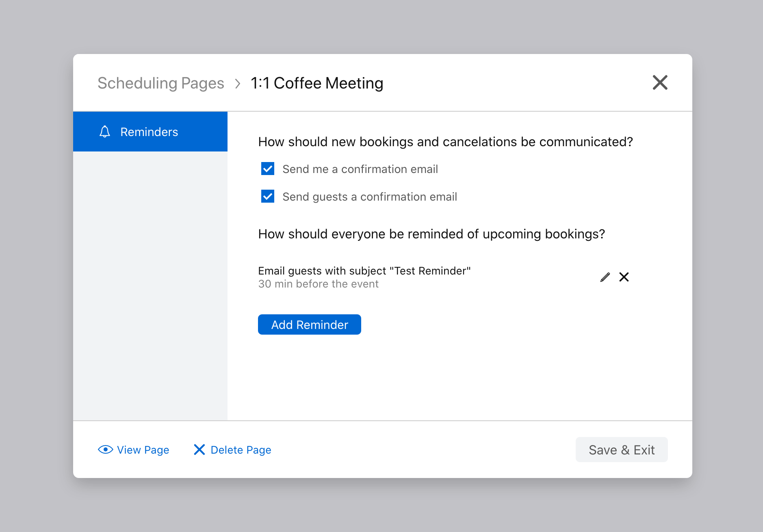Select the 1:1 Coffee Meeting breadcrumb title
Screen dimensions: 763x532
[317, 83]
